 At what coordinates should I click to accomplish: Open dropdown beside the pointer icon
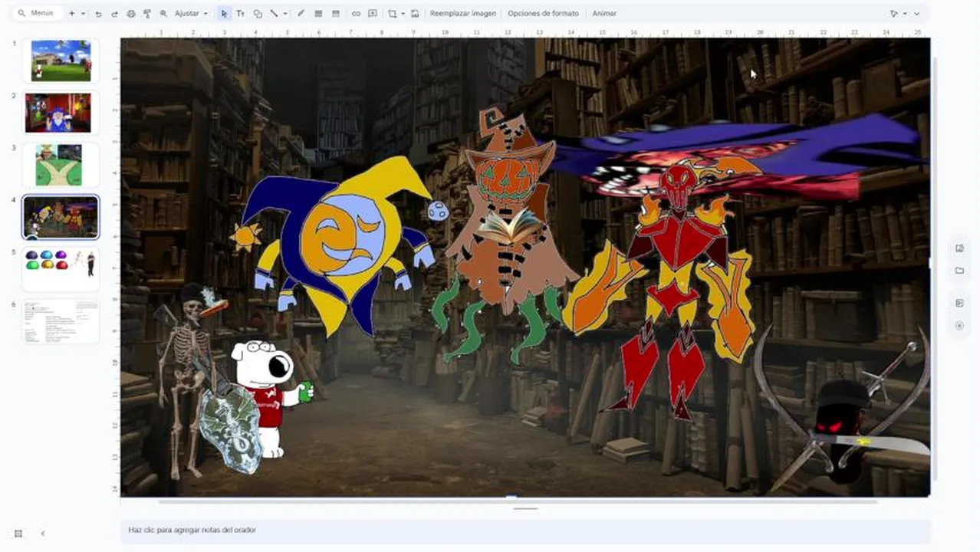pyautogui.click(x=905, y=13)
